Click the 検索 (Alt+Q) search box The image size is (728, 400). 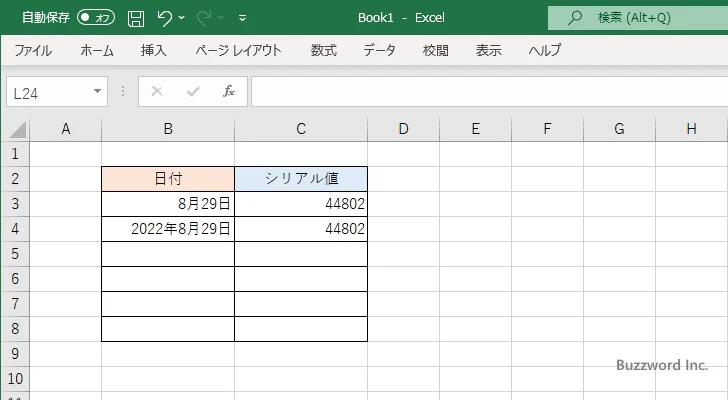(x=638, y=18)
